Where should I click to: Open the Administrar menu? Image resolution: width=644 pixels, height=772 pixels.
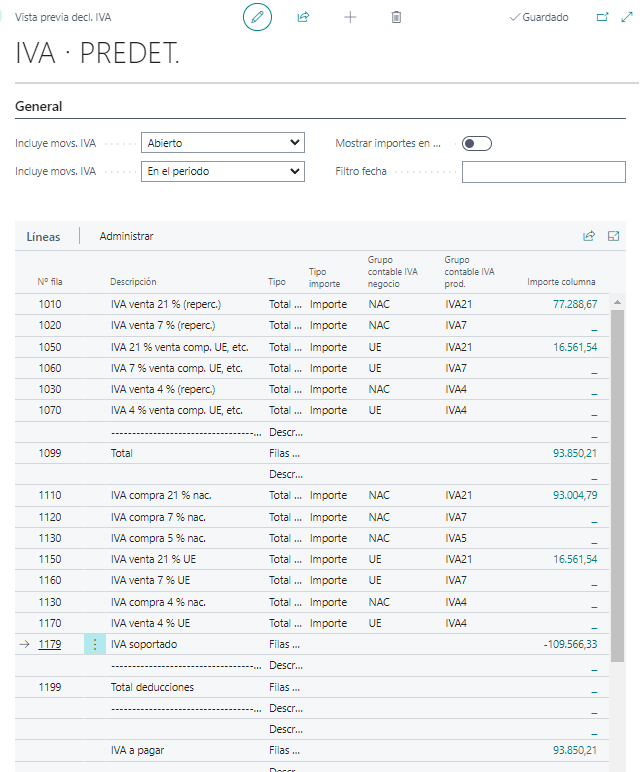tap(126, 236)
